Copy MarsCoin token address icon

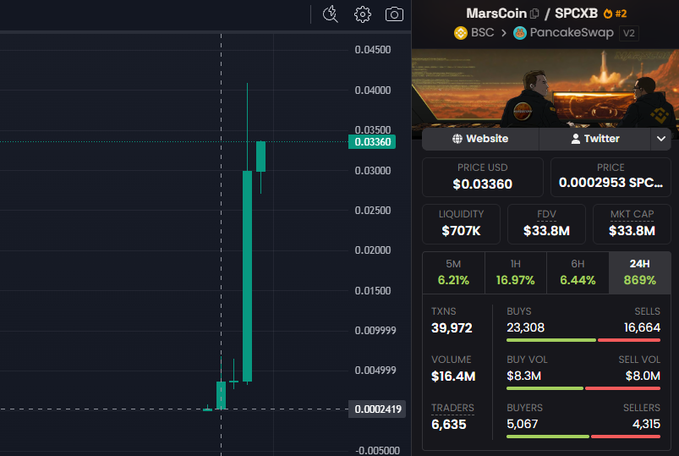click(535, 14)
